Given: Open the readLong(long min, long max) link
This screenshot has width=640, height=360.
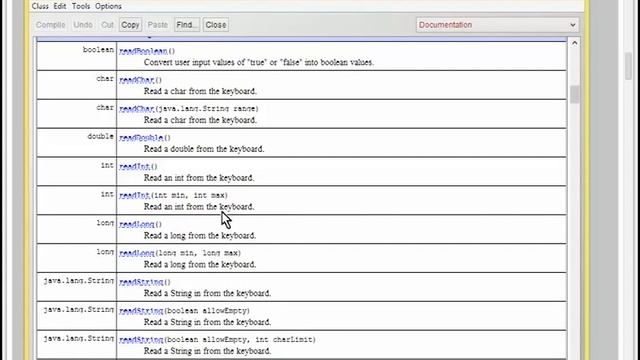Looking at the screenshot, I should point(137,253).
